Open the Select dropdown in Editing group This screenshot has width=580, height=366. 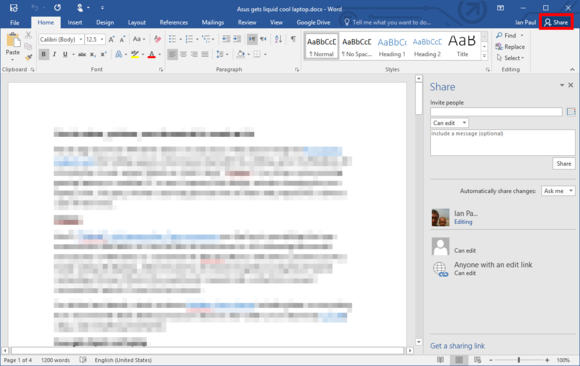click(510, 58)
